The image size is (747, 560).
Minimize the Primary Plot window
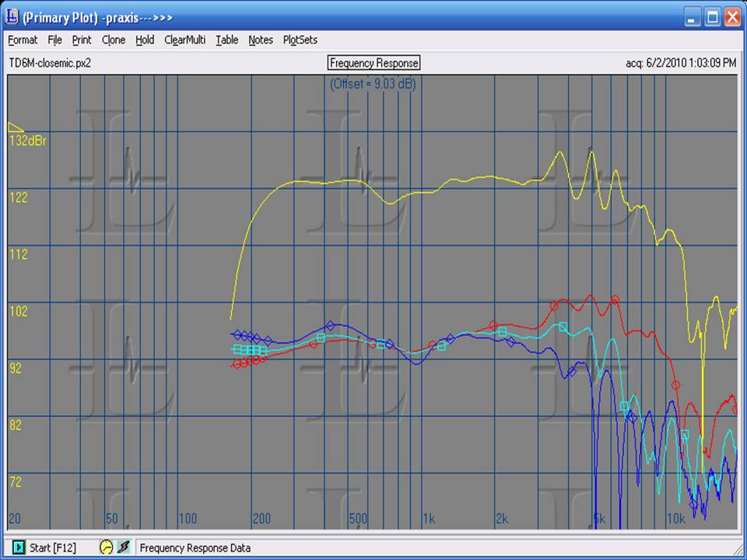(x=693, y=18)
